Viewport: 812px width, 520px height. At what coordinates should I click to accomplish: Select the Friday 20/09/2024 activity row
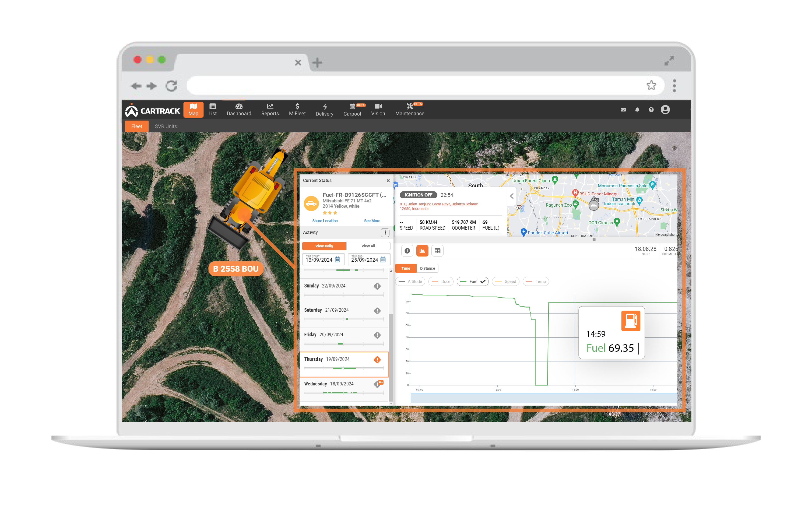344,339
